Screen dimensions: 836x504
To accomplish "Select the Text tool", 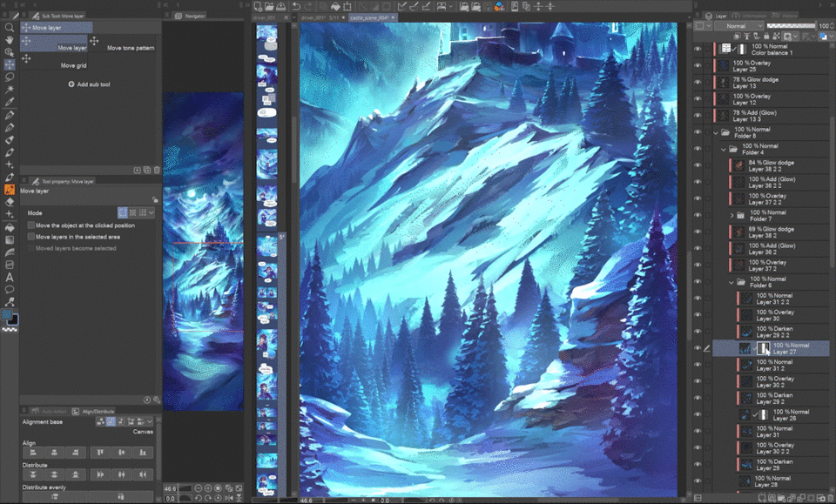I will click(x=9, y=277).
